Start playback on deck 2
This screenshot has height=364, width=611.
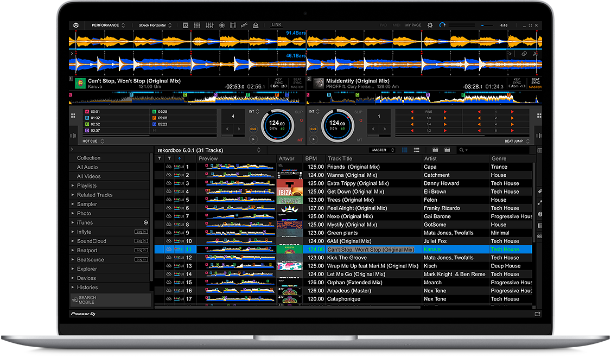(313, 139)
